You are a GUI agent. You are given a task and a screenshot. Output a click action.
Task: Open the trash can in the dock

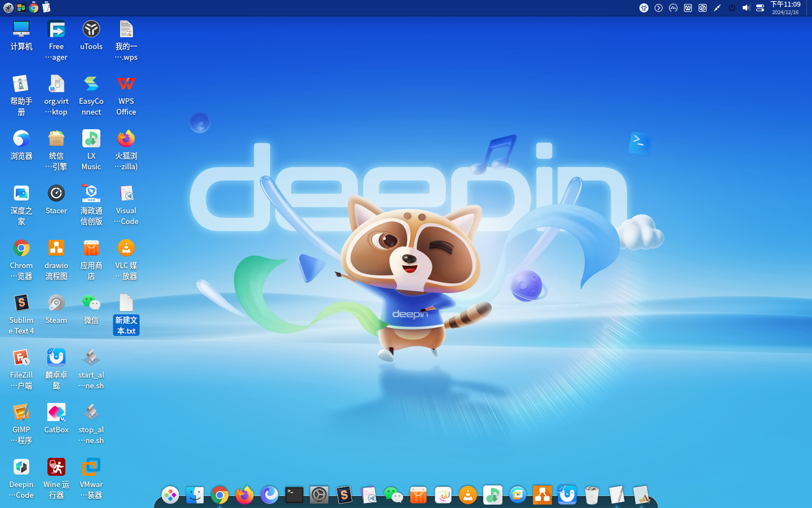pyautogui.click(x=592, y=495)
